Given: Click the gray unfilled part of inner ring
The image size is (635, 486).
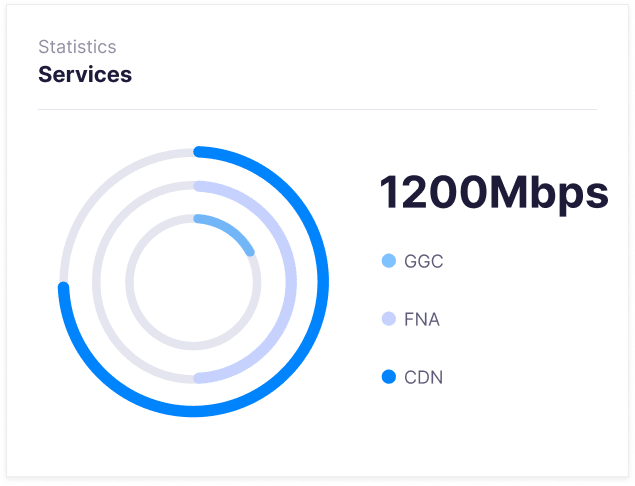Looking at the screenshot, I should [x=131, y=282].
